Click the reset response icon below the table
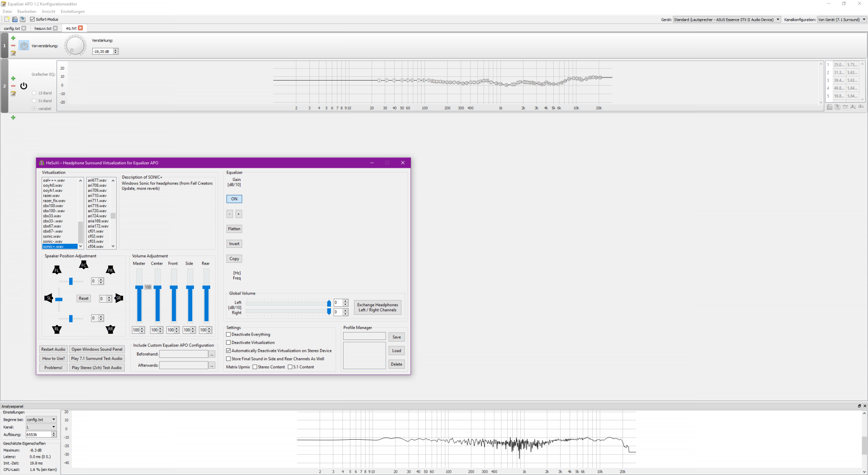Viewport: 868px width, 475px height. 861,107
